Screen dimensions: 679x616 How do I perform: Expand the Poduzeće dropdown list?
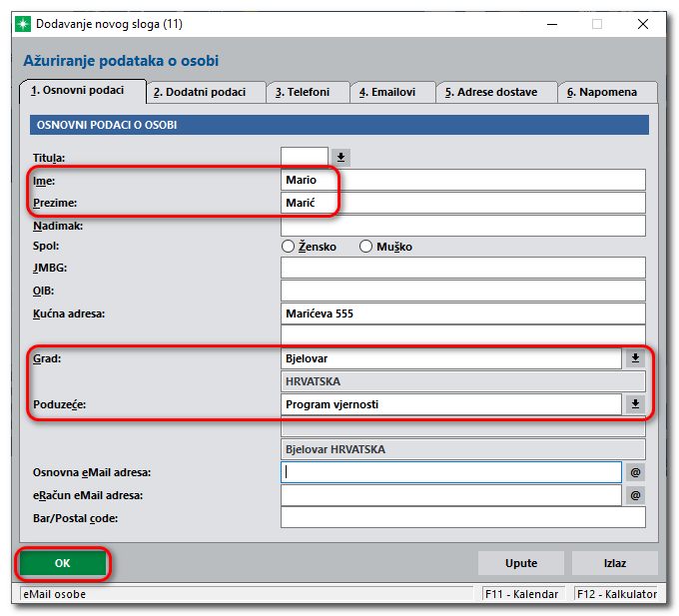635,404
